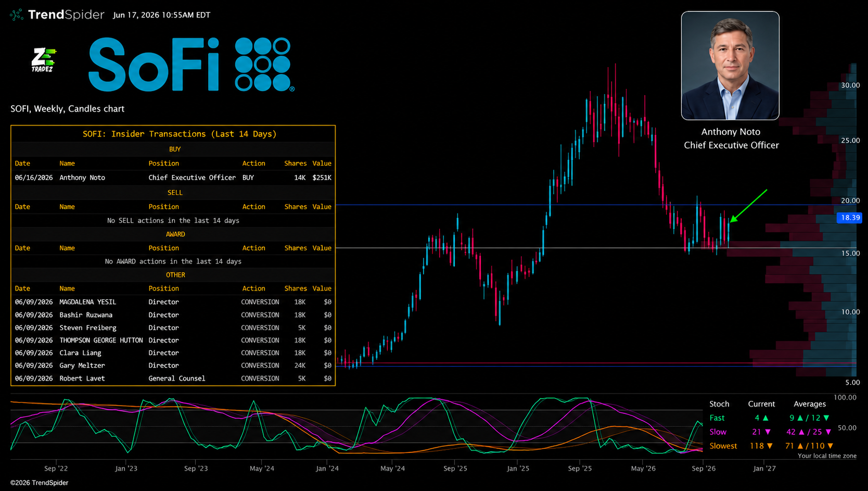Click the Gary Meltzer director row
The height and width of the screenshot is (491, 868).
click(173, 366)
